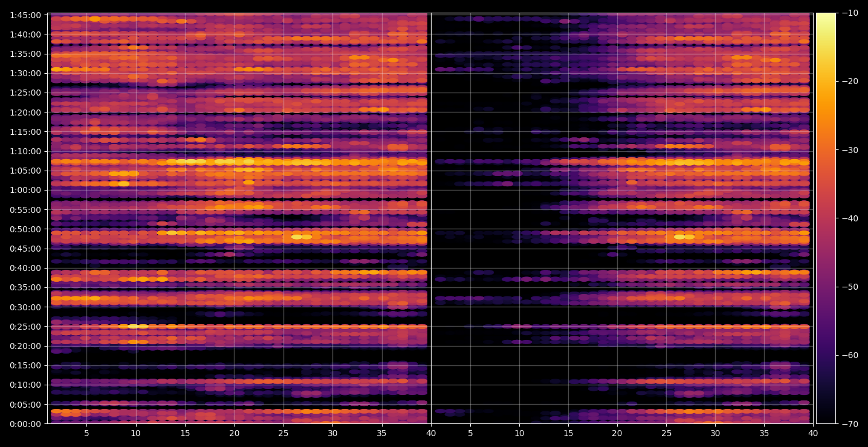
Task: Select the 0:10:00 time label
Action: (25, 385)
